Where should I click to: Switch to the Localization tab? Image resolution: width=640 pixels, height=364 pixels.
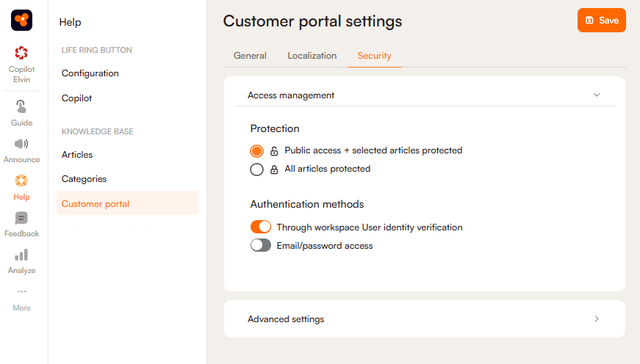point(312,56)
